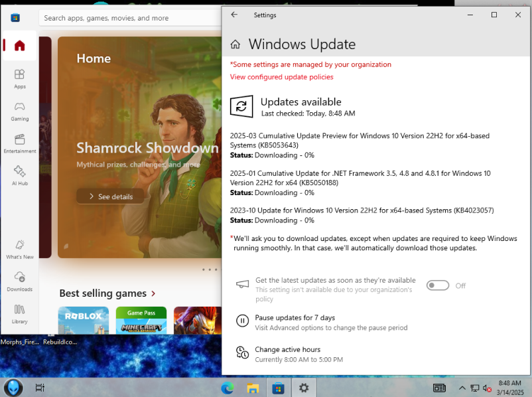Switch to Microsoft Store on the taskbar
Image resolution: width=532 pixels, height=397 pixels.
278,388
